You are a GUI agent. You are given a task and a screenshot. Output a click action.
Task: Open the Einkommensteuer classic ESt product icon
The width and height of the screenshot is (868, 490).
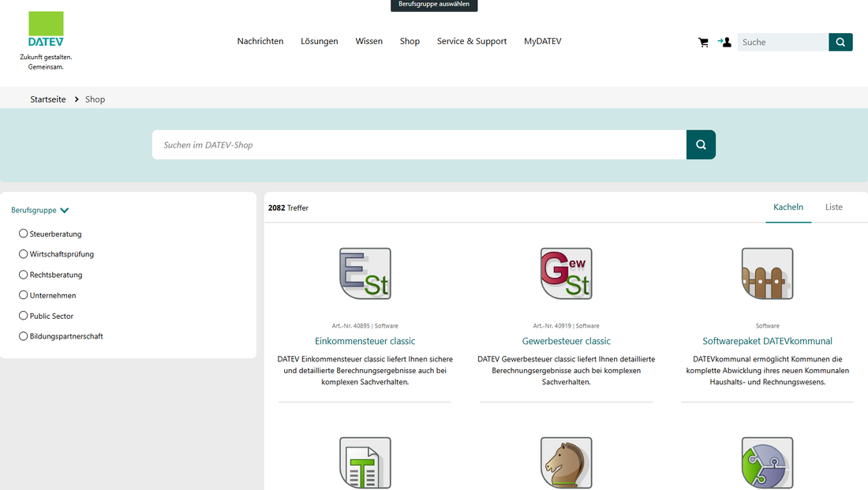365,272
